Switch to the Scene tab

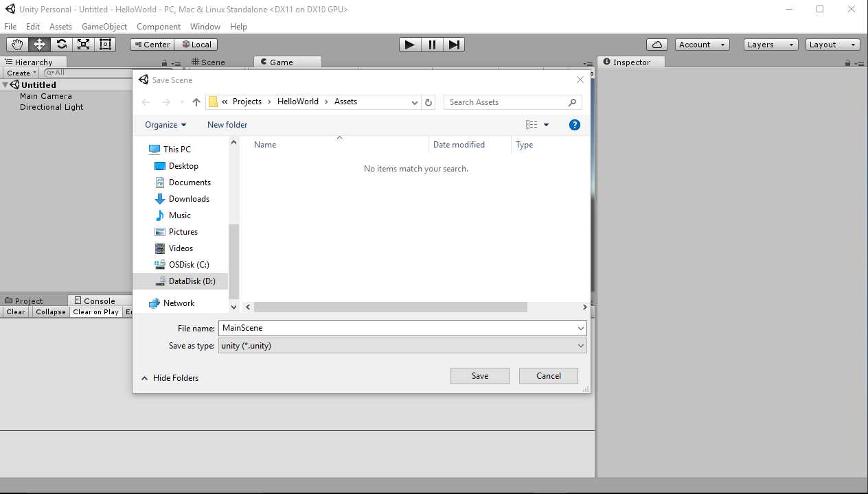point(208,62)
